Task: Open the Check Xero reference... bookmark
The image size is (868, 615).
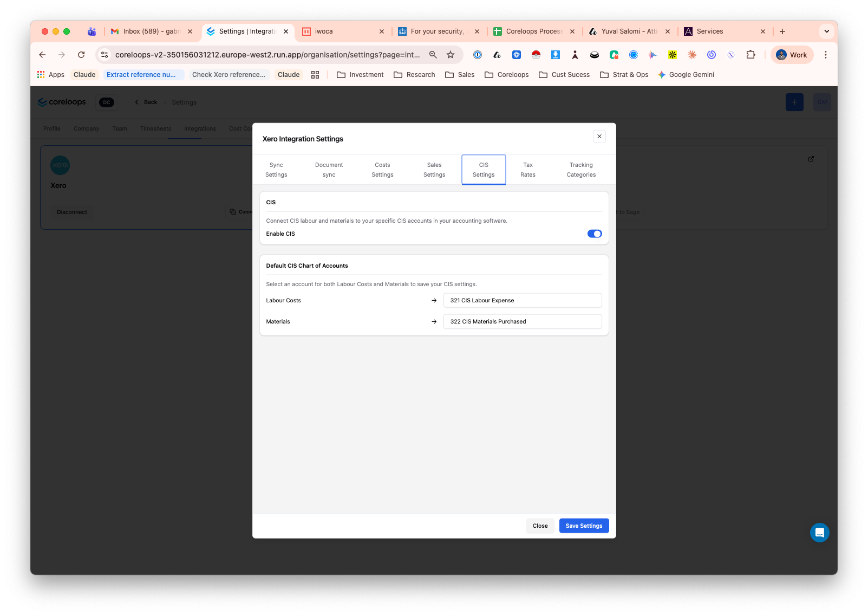Action: [x=229, y=75]
